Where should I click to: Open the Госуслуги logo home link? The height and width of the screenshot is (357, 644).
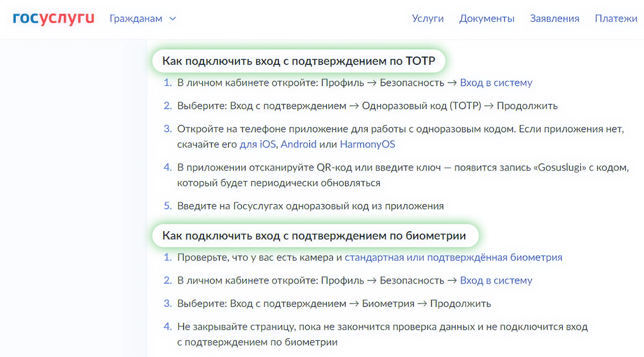[54, 19]
